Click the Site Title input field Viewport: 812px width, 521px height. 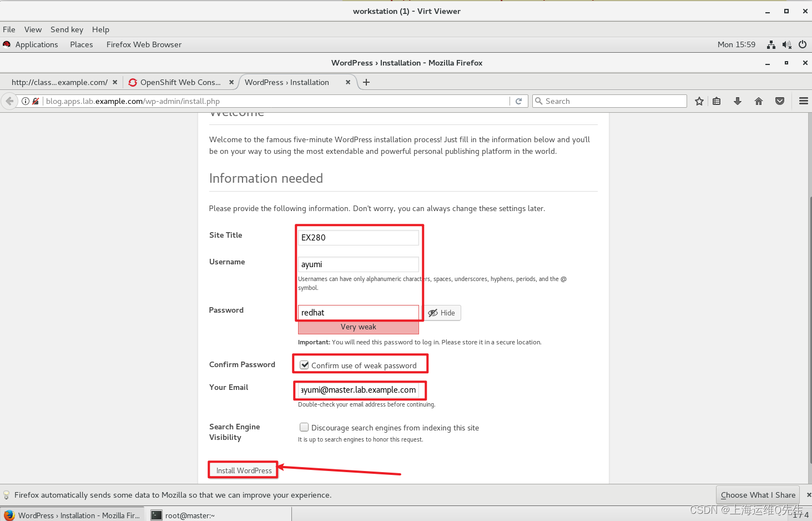click(359, 238)
